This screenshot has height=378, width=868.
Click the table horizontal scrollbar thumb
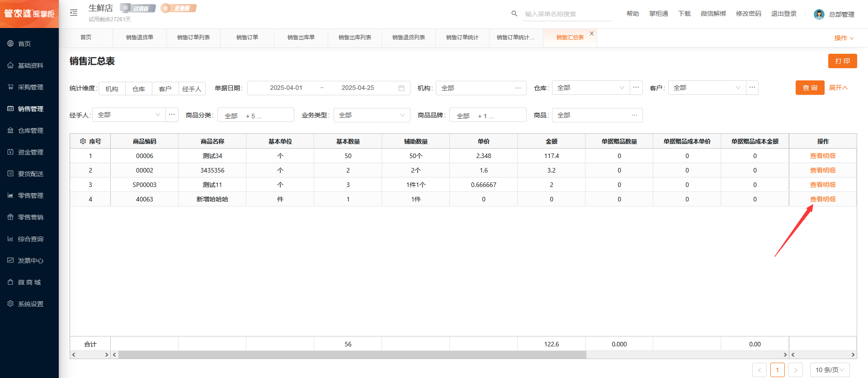point(352,355)
